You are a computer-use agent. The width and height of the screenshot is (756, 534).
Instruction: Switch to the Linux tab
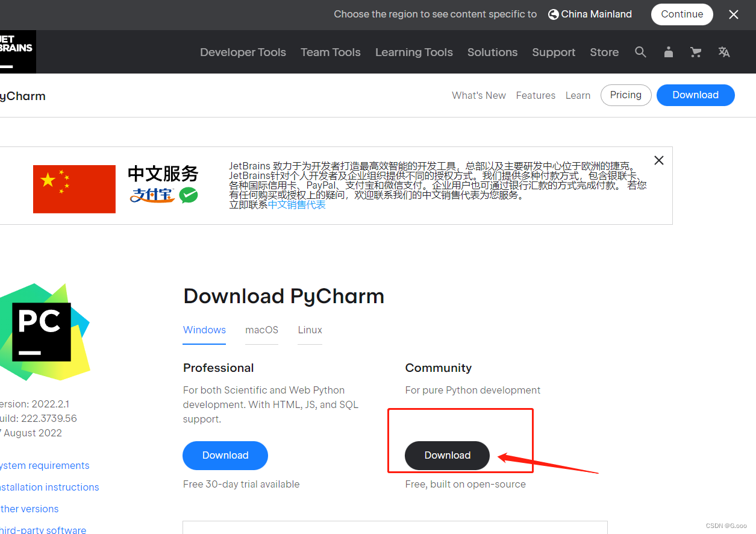pos(310,330)
